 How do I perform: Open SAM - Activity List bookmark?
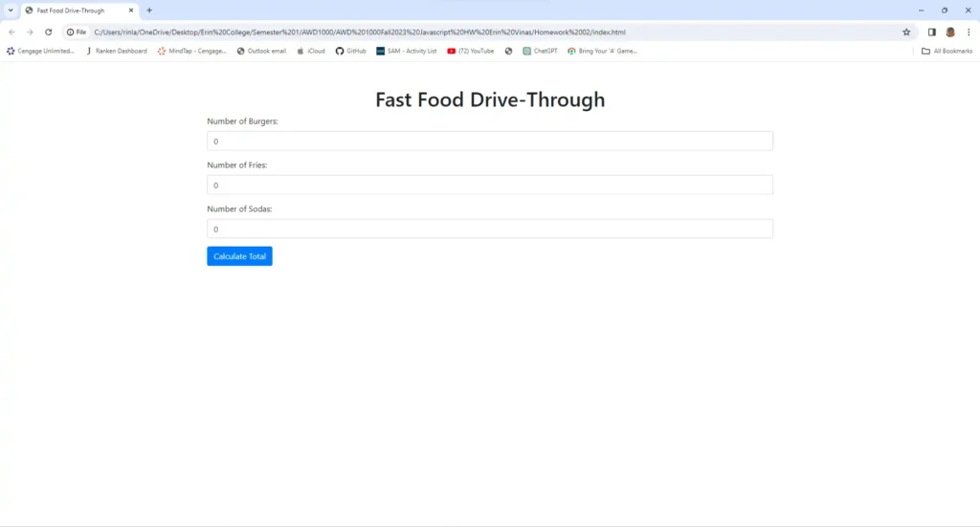click(406, 52)
